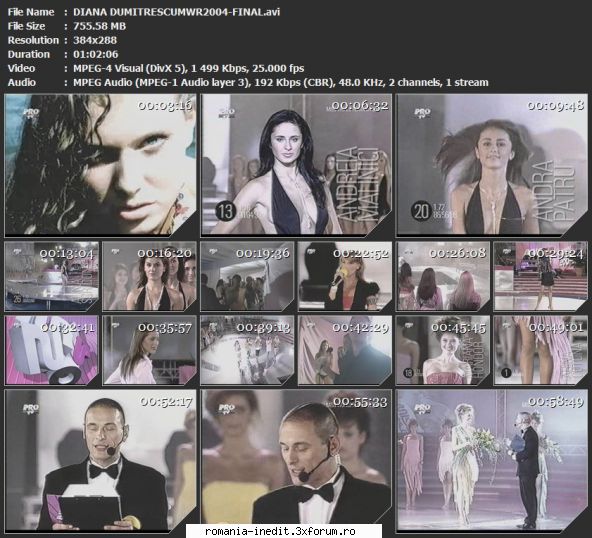Screen dimensions: 592x538
Task: Click the Duration label
Action: pyautogui.click(x=29, y=54)
